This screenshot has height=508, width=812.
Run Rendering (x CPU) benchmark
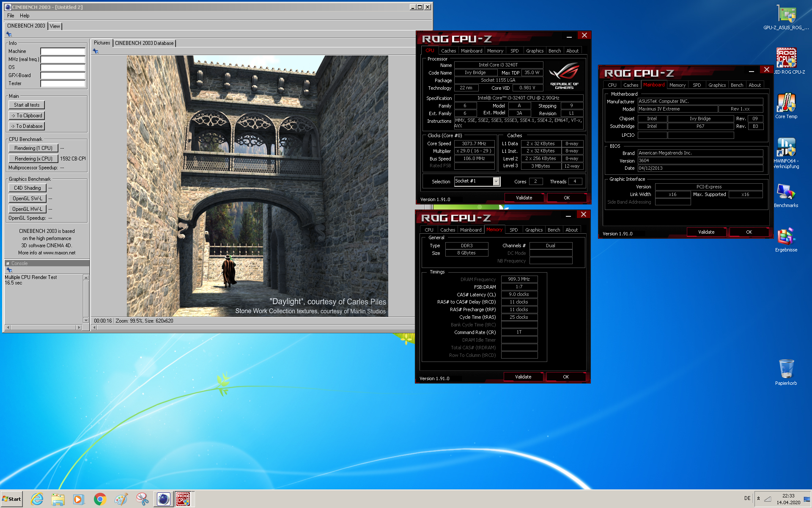pos(33,159)
